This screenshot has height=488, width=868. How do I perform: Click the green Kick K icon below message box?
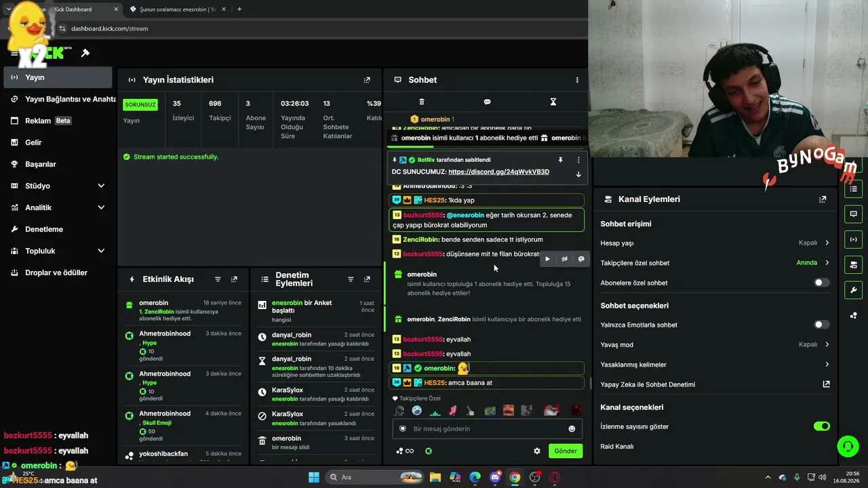429,451
